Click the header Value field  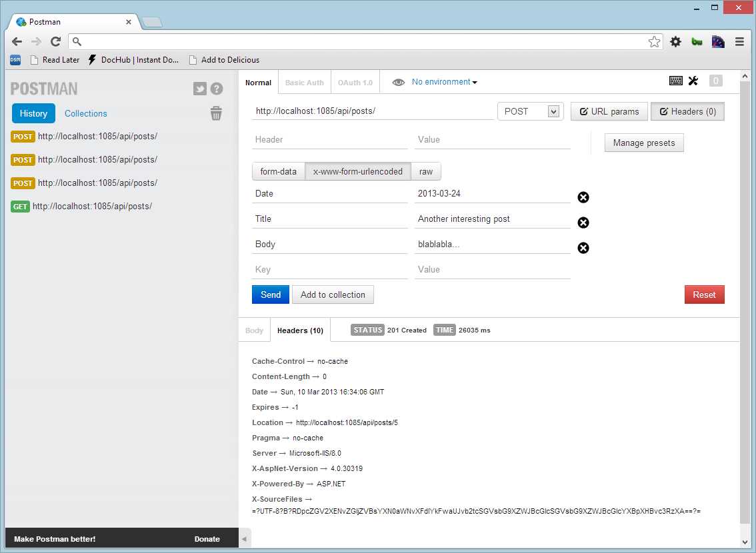pos(492,140)
